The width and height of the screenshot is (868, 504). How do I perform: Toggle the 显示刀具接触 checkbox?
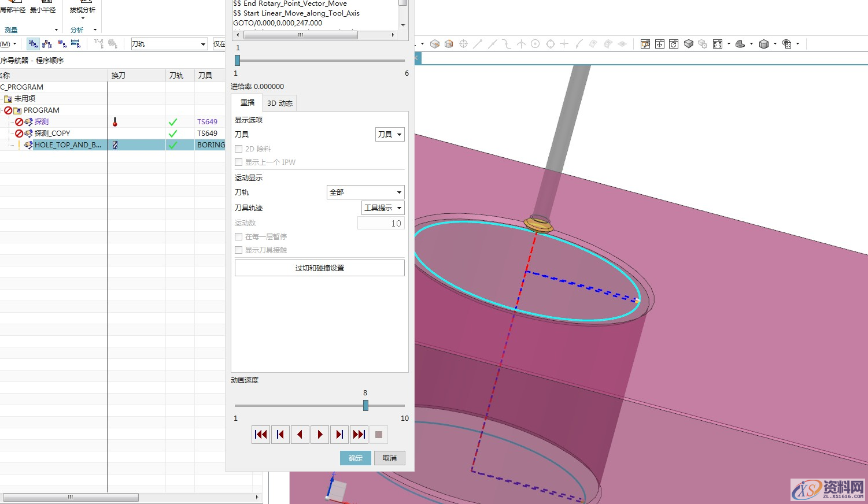(x=239, y=250)
